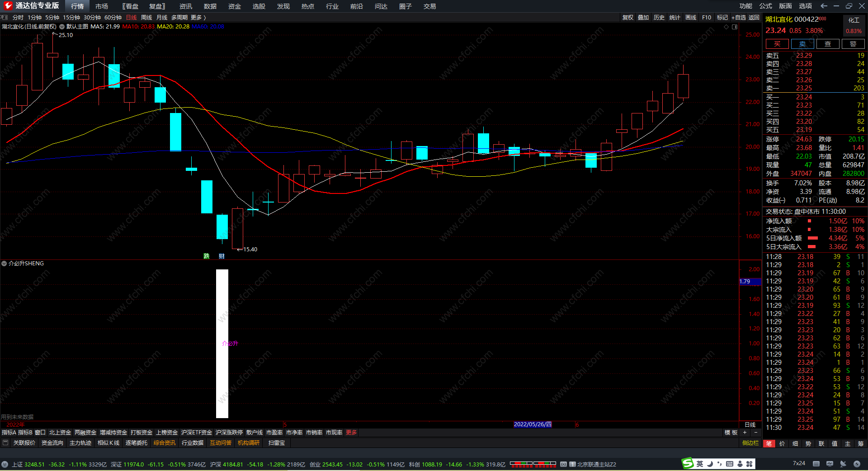Click the 1.79 value tag on indicator axis
This screenshot has width=868, height=471.
point(750,281)
